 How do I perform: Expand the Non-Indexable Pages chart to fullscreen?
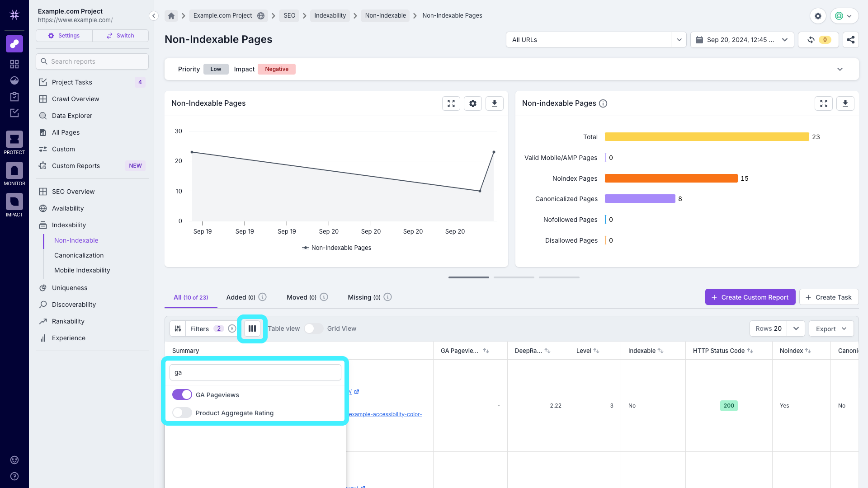coord(451,103)
